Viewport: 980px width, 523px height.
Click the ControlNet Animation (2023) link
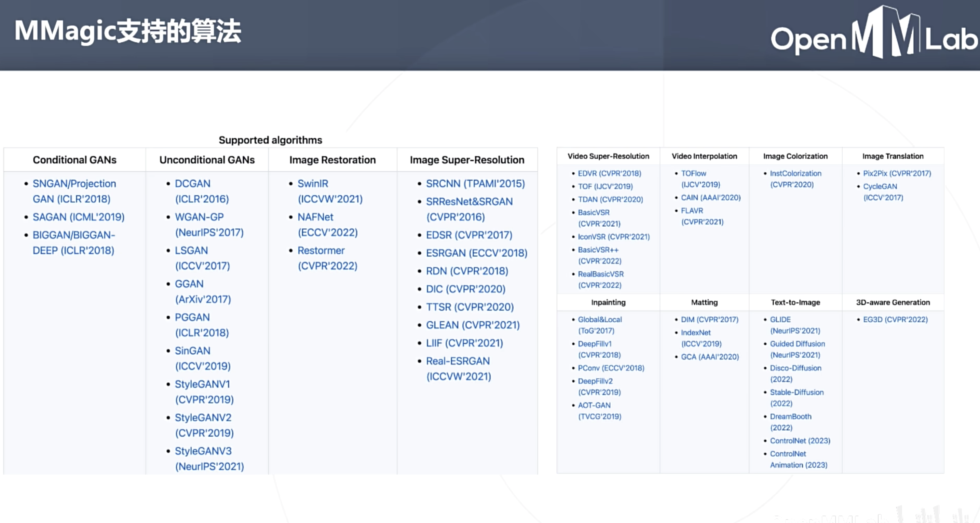[788, 454]
